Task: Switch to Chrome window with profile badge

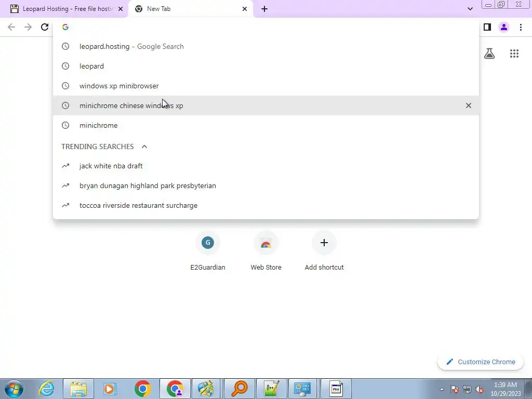Action: click(175, 389)
